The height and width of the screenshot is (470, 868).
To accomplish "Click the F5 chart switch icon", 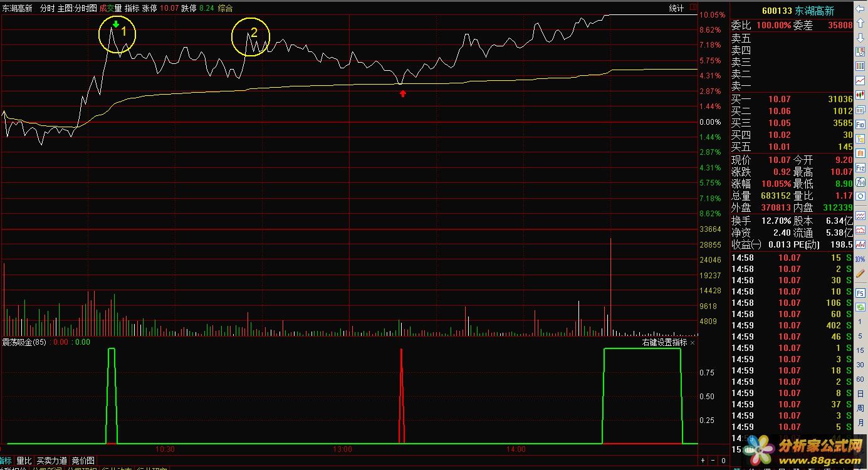I will click(860, 292).
